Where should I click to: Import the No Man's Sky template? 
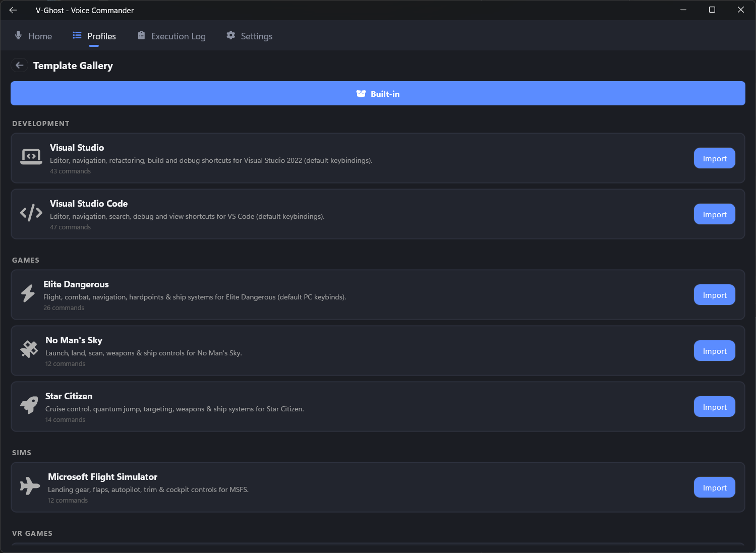(x=714, y=351)
